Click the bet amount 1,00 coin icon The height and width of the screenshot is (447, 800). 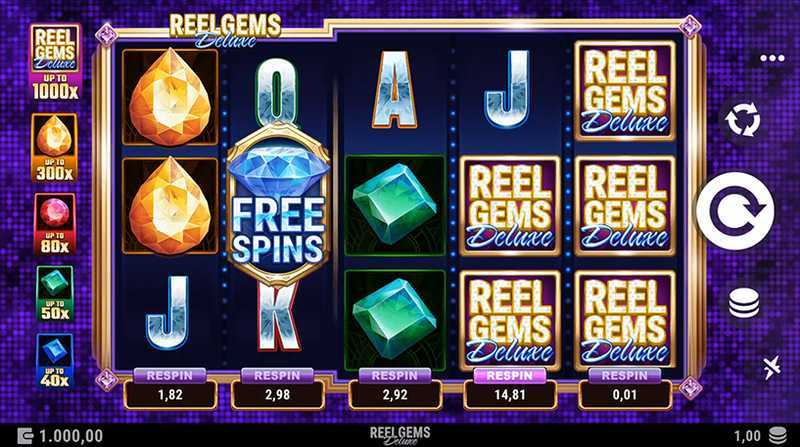778,436
